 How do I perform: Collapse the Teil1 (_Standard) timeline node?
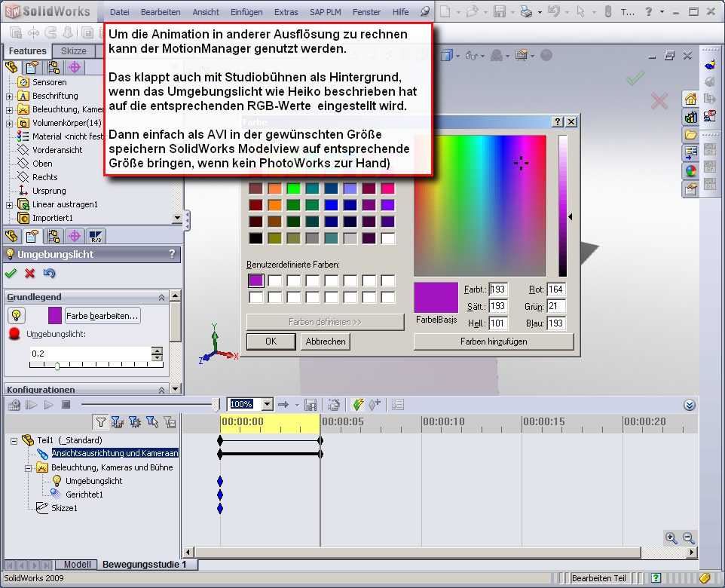coord(14,441)
